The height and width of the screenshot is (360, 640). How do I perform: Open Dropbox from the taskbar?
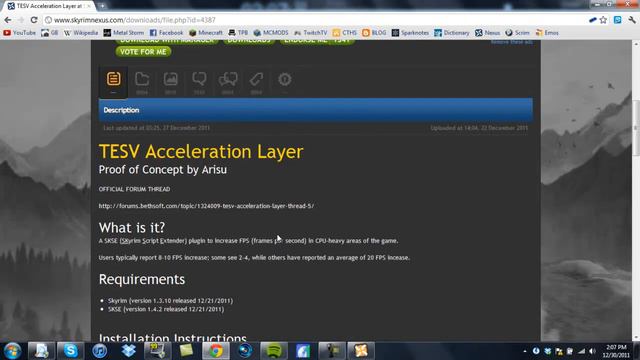(129, 351)
